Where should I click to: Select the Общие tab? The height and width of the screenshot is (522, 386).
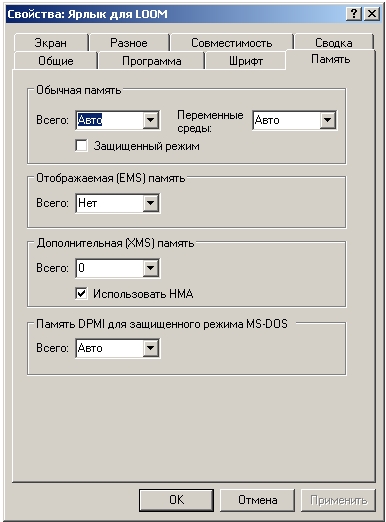point(56,61)
